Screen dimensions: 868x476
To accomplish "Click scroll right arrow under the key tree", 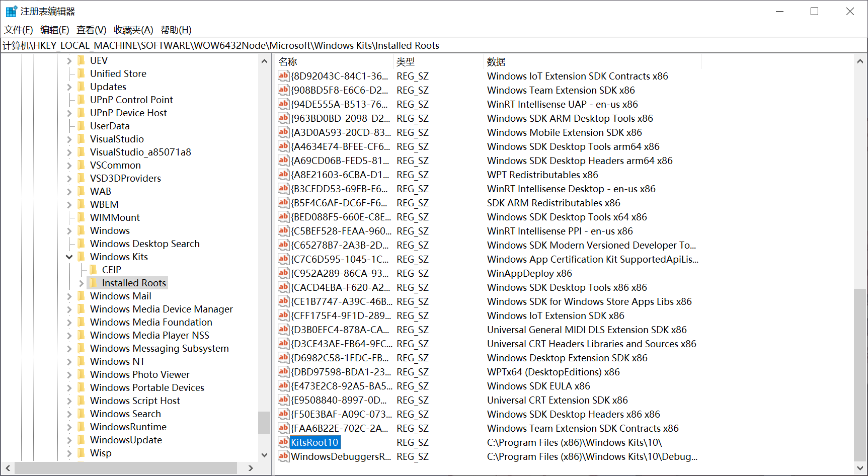I will 251,468.
